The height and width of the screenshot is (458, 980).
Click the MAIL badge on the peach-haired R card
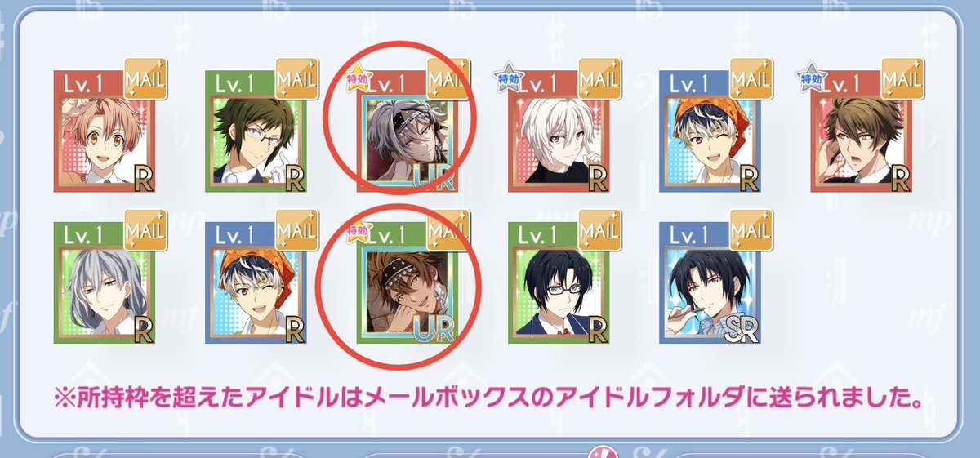(x=145, y=77)
